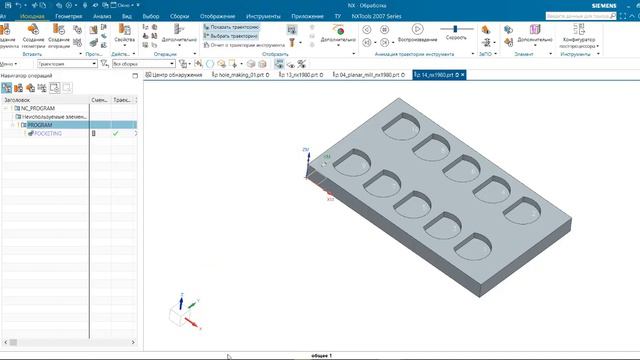Switch to Discovery Center (Центр обнаружения) tab
This screenshot has height=360, width=640.
174,75
